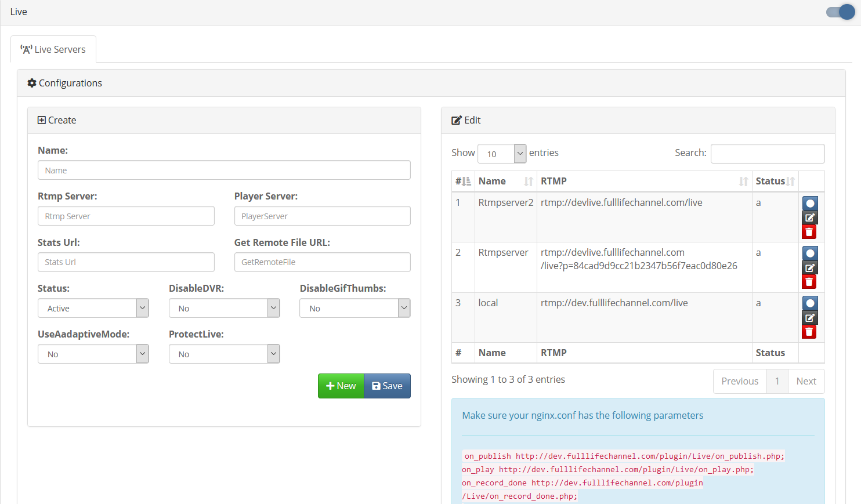Open the Show entries count dropdown
The image size is (861, 504).
coord(502,154)
